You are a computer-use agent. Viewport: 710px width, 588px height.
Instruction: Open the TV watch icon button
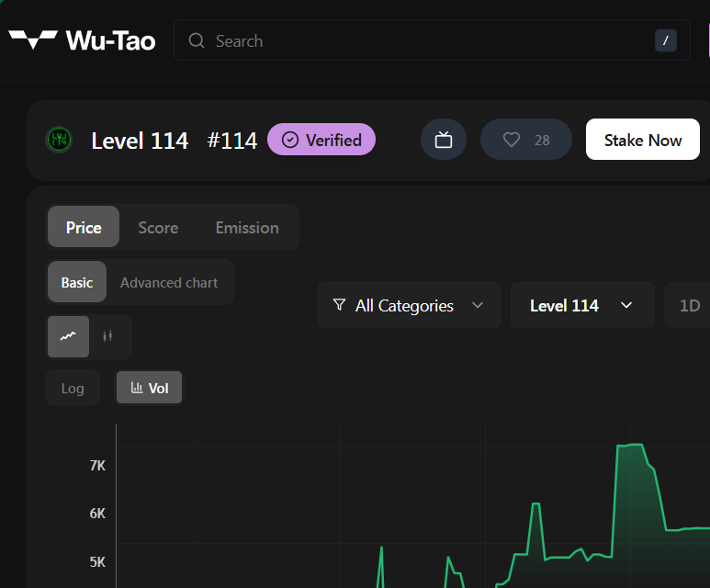point(444,140)
